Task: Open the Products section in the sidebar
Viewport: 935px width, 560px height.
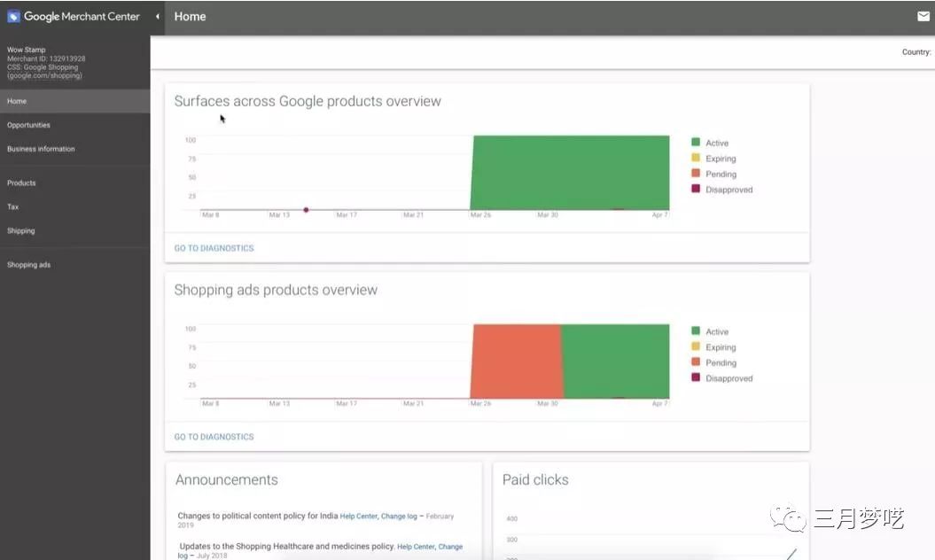Action: pyautogui.click(x=21, y=183)
